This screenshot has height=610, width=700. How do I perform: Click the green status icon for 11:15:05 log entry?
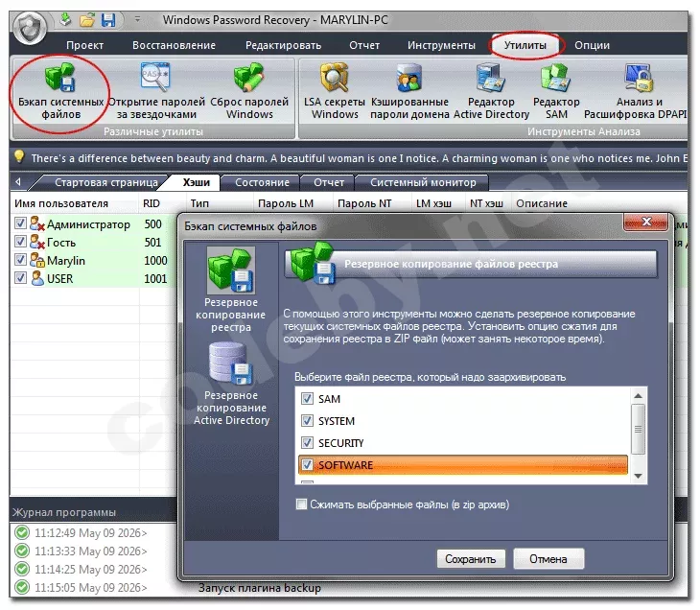22,587
